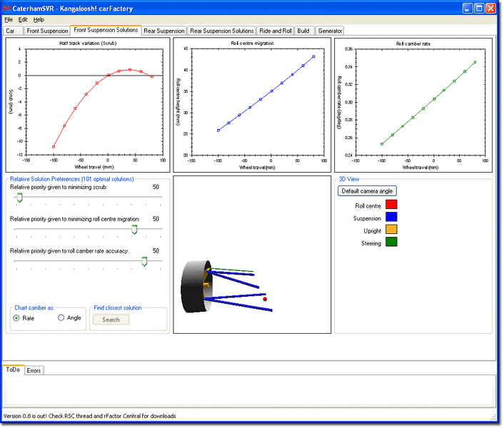
Task: Click the Roll centre migration chart
Action: (x=252, y=105)
